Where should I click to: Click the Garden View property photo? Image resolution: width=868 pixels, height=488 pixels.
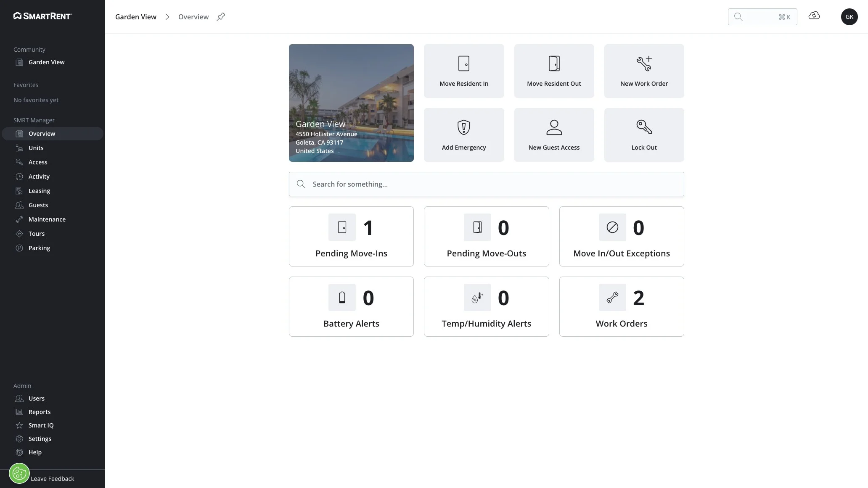[x=351, y=103]
